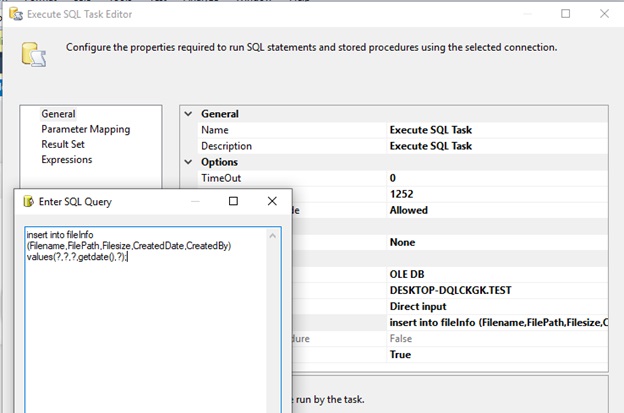
Task: Minimize the Enter SQL Query dialog
Action: tap(194, 201)
